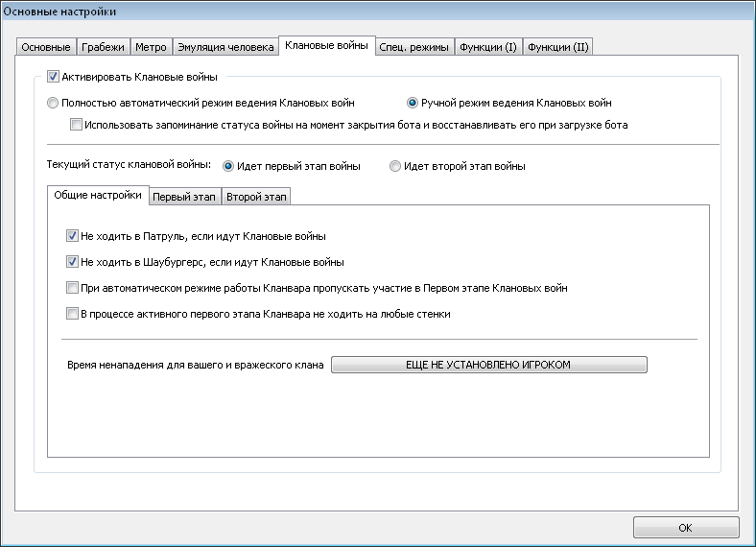Viewport: 756px width, 547px height.
Task: Click the Текущий статус клановой войны label
Action: (129, 164)
